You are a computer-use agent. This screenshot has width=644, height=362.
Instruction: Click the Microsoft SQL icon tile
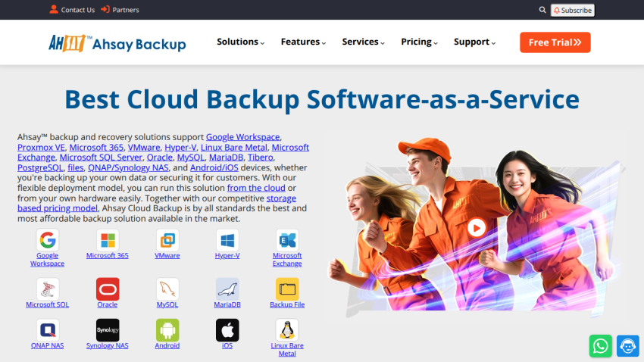click(x=47, y=289)
